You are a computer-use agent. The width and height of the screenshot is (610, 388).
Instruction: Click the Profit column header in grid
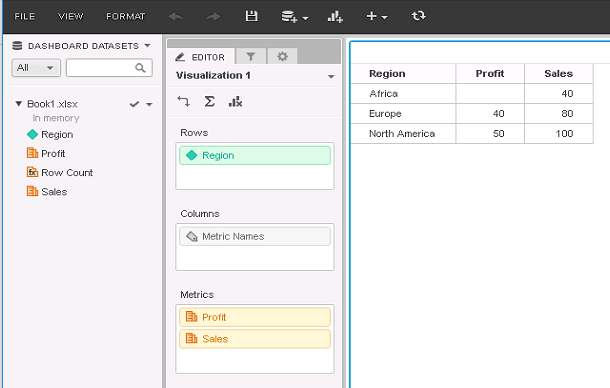(490, 74)
